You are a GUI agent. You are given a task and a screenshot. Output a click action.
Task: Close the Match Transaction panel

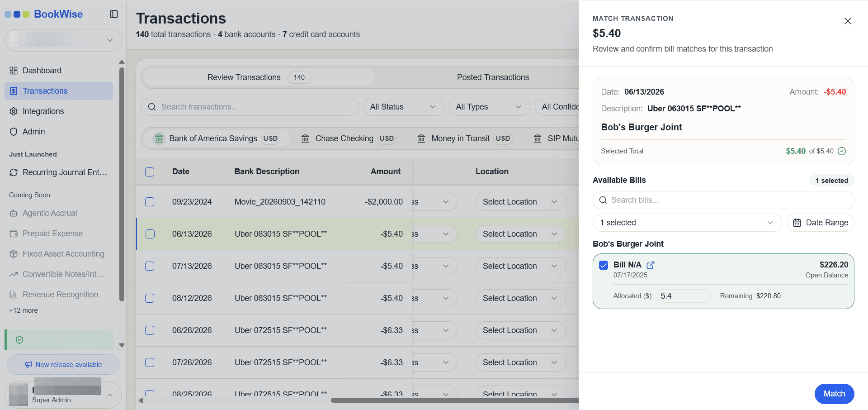point(848,21)
